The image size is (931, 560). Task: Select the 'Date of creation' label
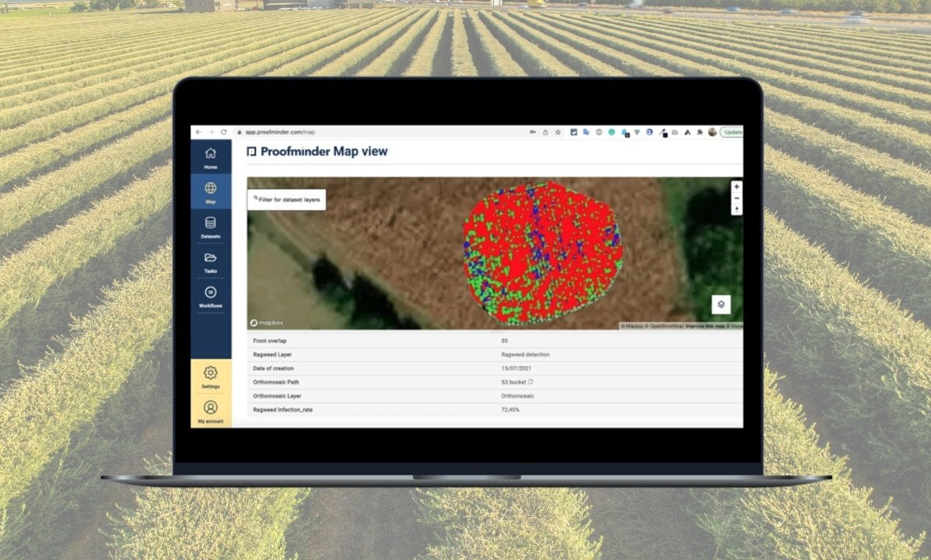pyautogui.click(x=273, y=368)
